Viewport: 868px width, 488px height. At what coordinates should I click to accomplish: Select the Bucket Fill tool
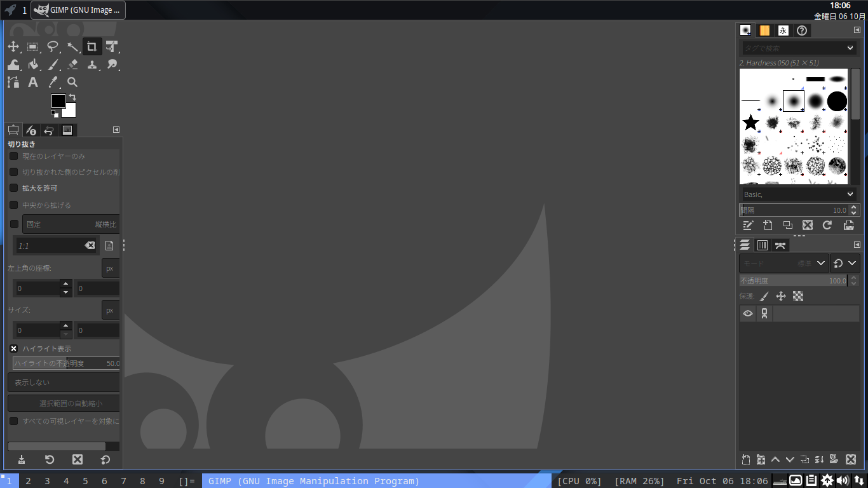[33, 64]
